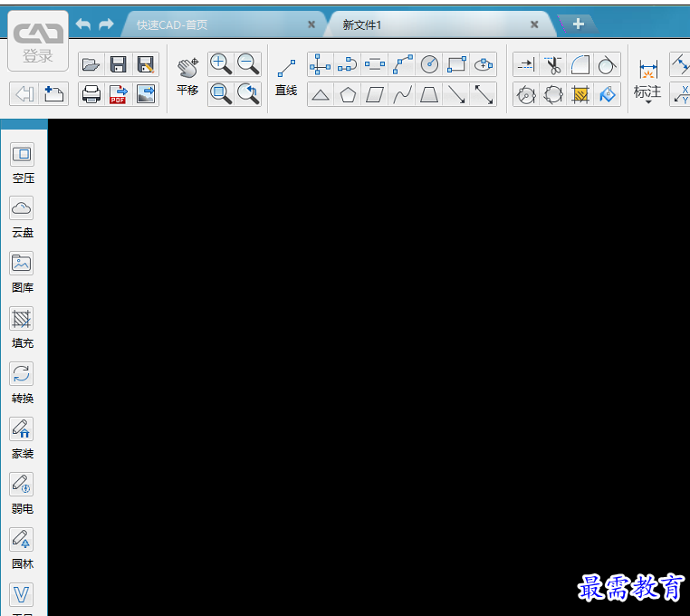Redo the last action
Viewport: 690px width, 616px height.
click(106, 24)
